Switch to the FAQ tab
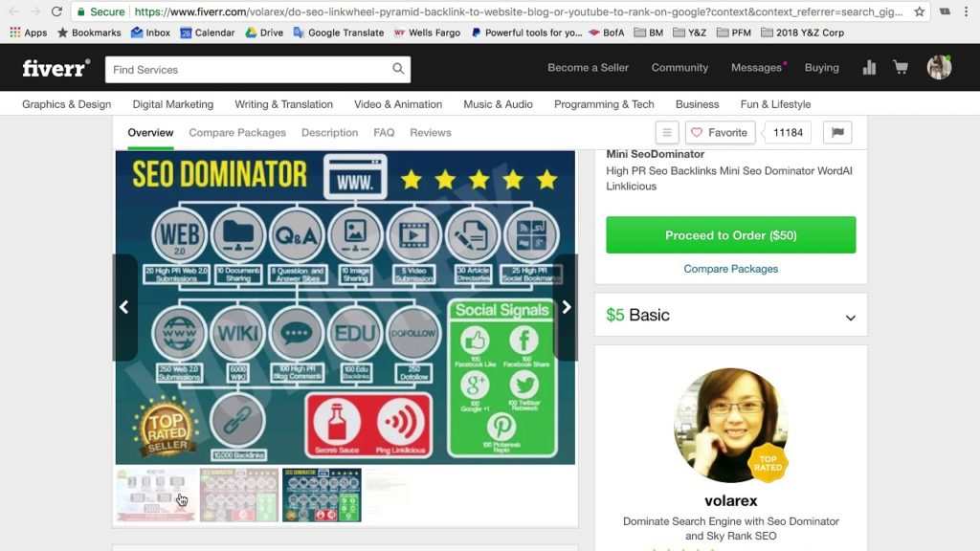 click(x=384, y=132)
